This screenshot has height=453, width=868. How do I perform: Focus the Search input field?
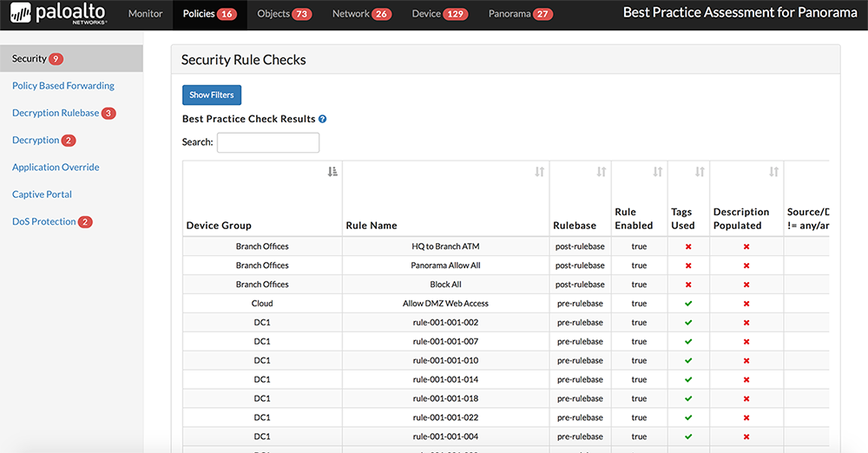tap(268, 142)
